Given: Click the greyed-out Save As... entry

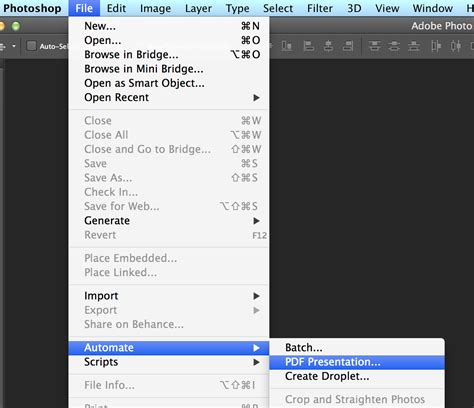Looking at the screenshot, I should 169,178.
